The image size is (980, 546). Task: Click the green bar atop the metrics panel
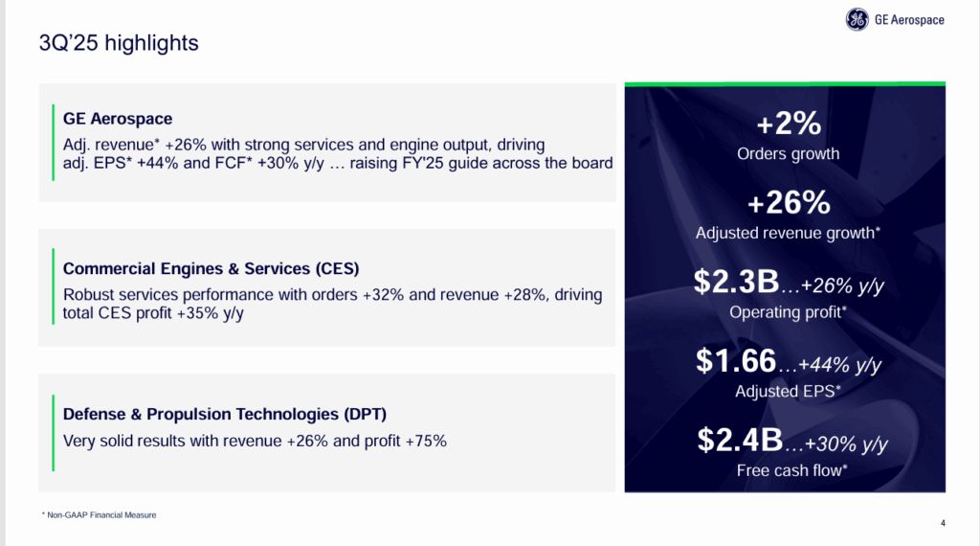point(785,84)
